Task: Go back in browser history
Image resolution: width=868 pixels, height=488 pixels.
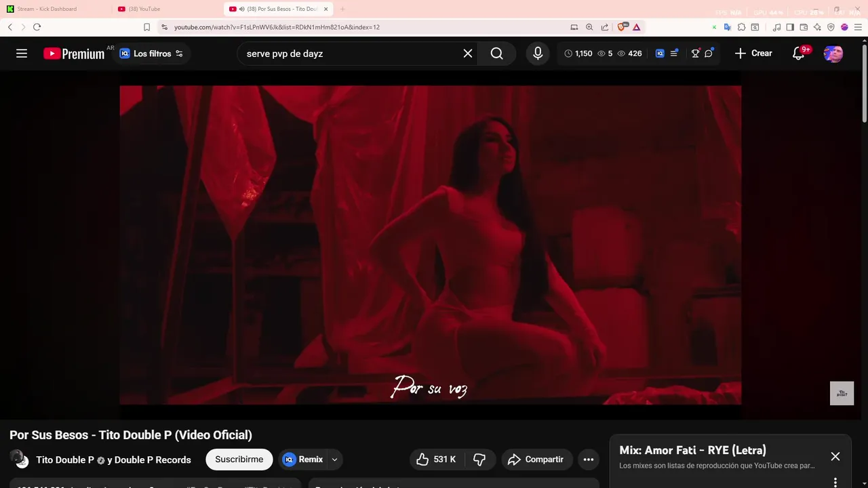Action: click(x=10, y=27)
